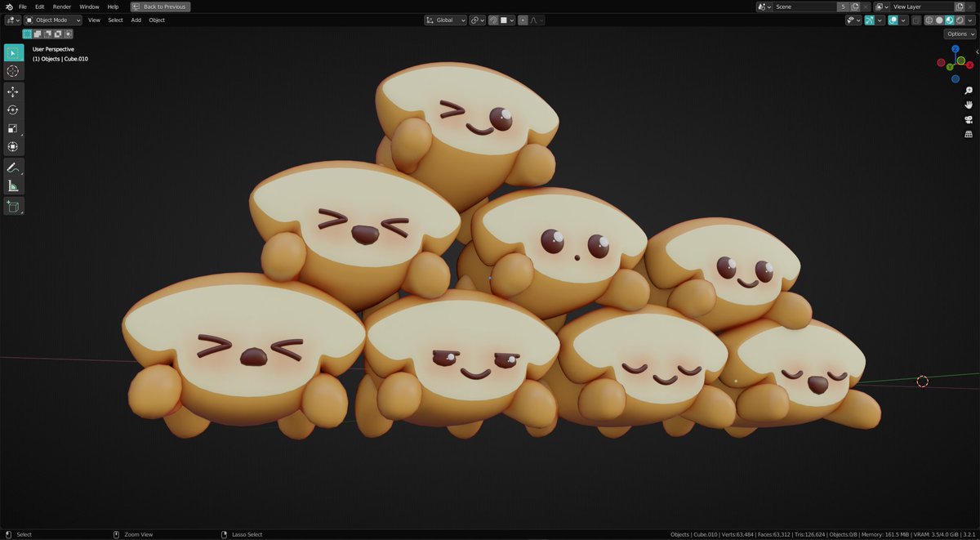Open the viewport Object menu
The height and width of the screenshot is (540, 980).
[156, 20]
